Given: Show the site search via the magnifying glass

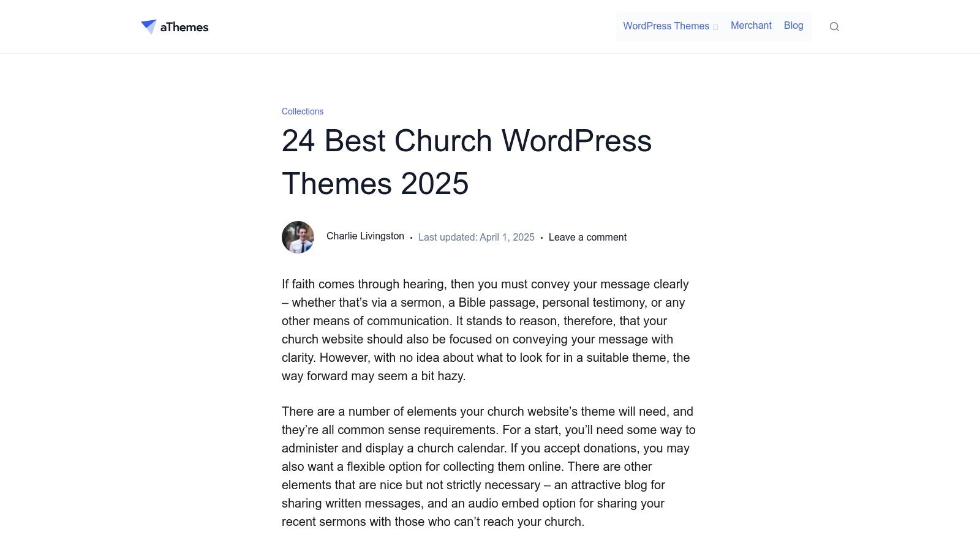Looking at the screenshot, I should [x=834, y=26].
